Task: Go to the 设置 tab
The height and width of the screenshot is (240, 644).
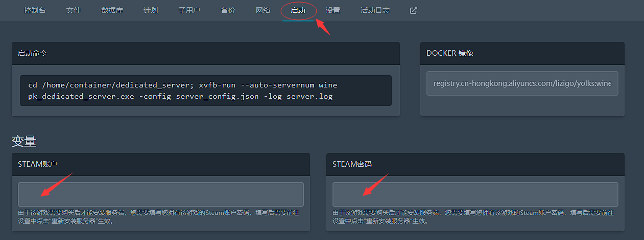Action: click(333, 10)
